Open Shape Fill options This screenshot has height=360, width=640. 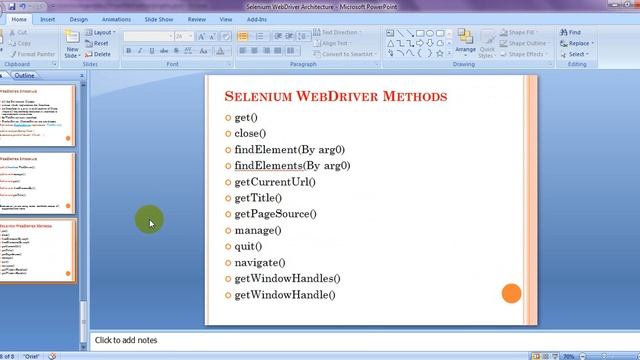pos(518,32)
